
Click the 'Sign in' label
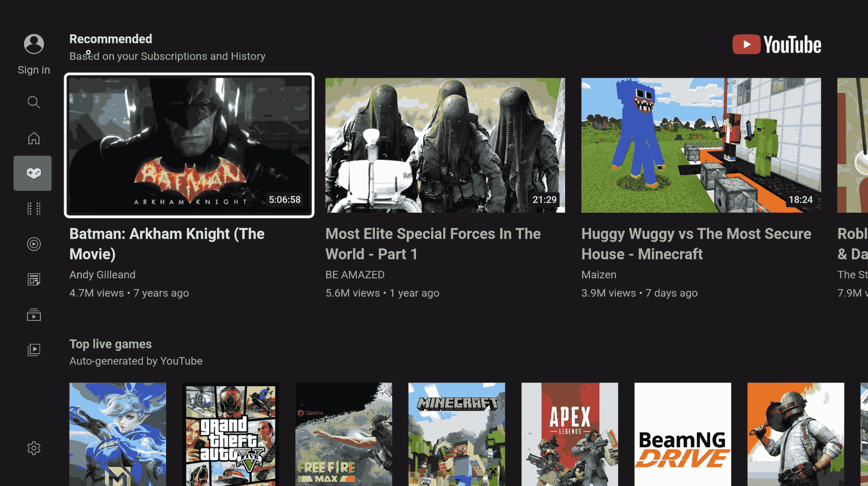(34, 70)
